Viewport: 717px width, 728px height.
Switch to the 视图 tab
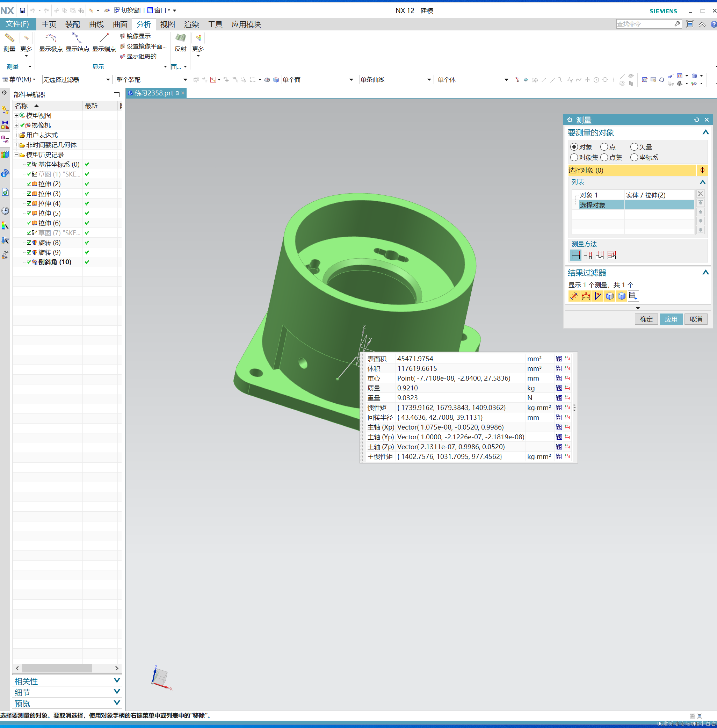pyautogui.click(x=168, y=24)
